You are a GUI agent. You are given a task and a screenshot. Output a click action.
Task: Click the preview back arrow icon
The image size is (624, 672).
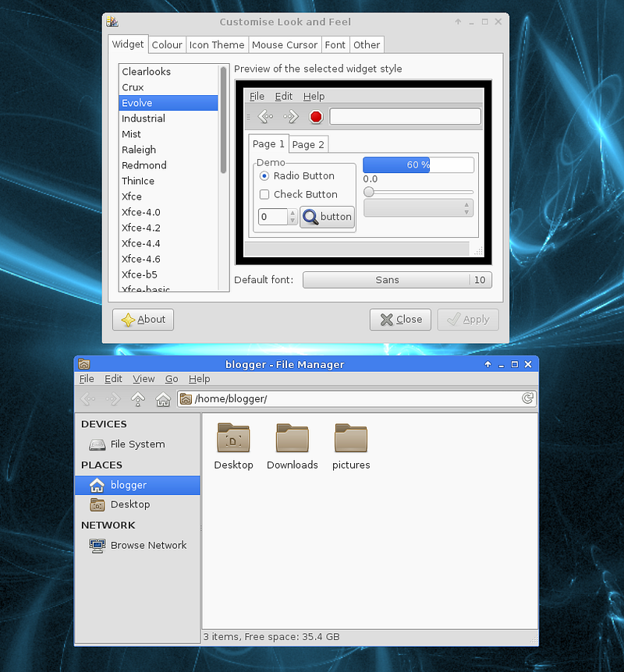tap(265, 116)
